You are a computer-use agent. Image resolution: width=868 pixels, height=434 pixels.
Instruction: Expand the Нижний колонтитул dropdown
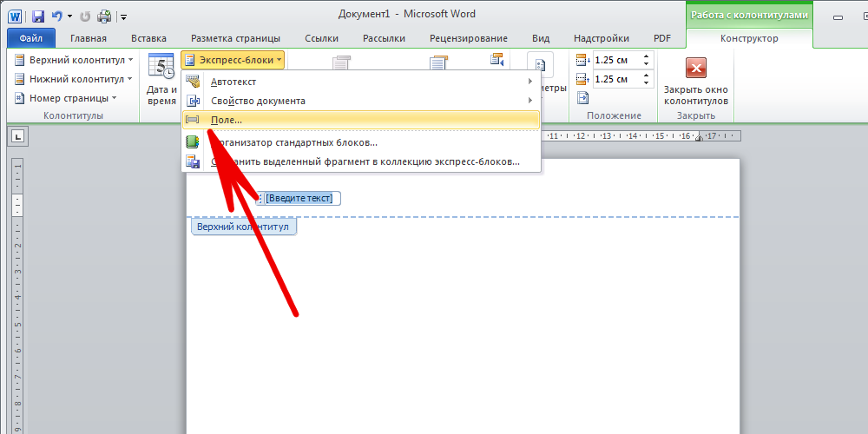point(74,79)
